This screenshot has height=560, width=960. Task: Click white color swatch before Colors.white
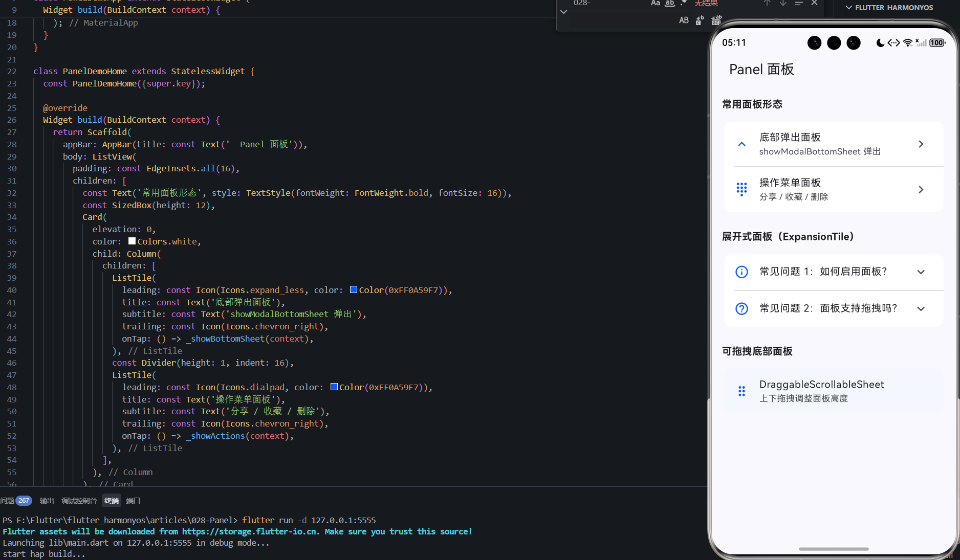132,241
